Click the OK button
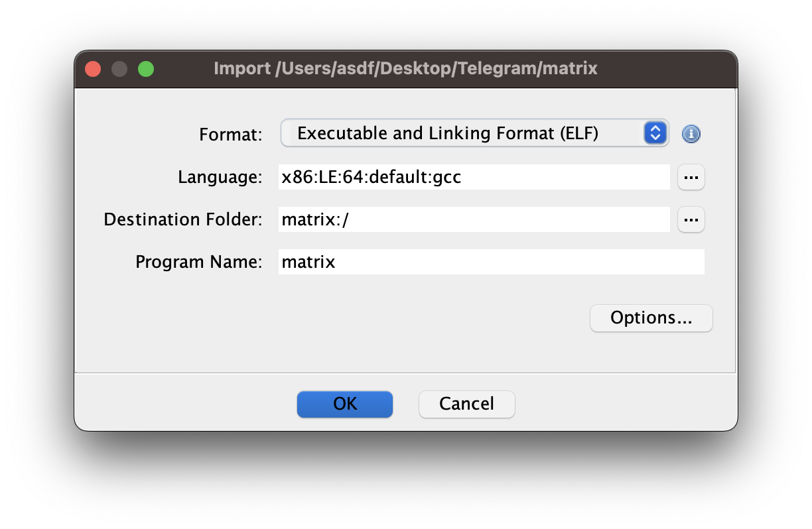812x529 pixels. coord(345,404)
